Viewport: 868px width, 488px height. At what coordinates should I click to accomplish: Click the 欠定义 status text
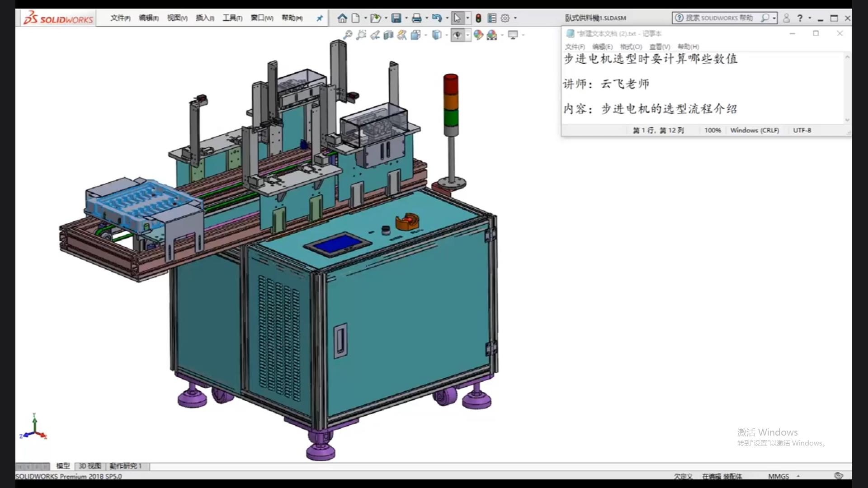click(683, 476)
